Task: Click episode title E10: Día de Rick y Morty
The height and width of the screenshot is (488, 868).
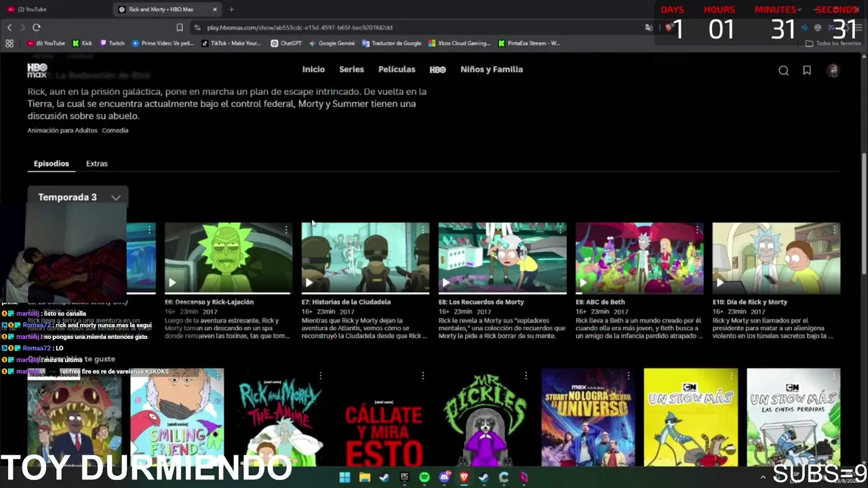Action: pyautogui.click(x=750, y=302)
